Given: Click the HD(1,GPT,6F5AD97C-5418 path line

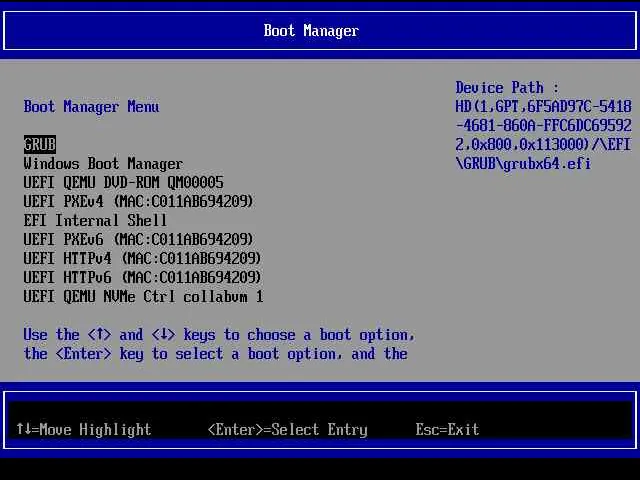Looking at the screenshot, I should pyautogui.click(x=544, y=107).
